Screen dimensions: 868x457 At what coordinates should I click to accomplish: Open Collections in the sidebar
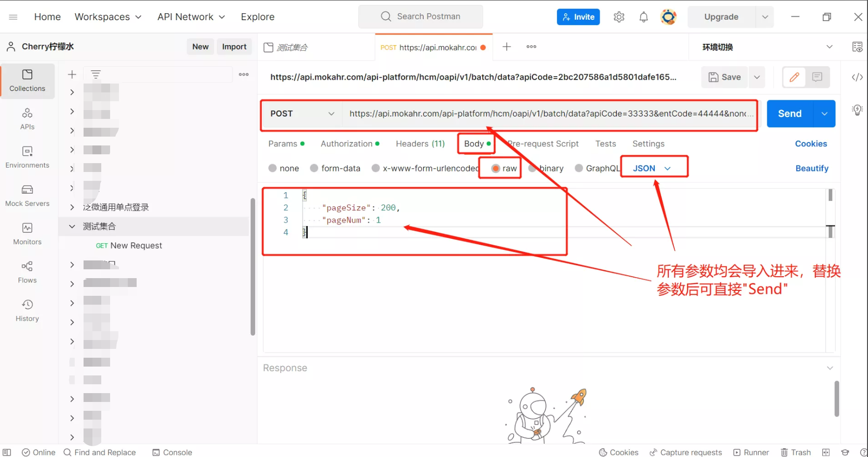coord(28,81)
